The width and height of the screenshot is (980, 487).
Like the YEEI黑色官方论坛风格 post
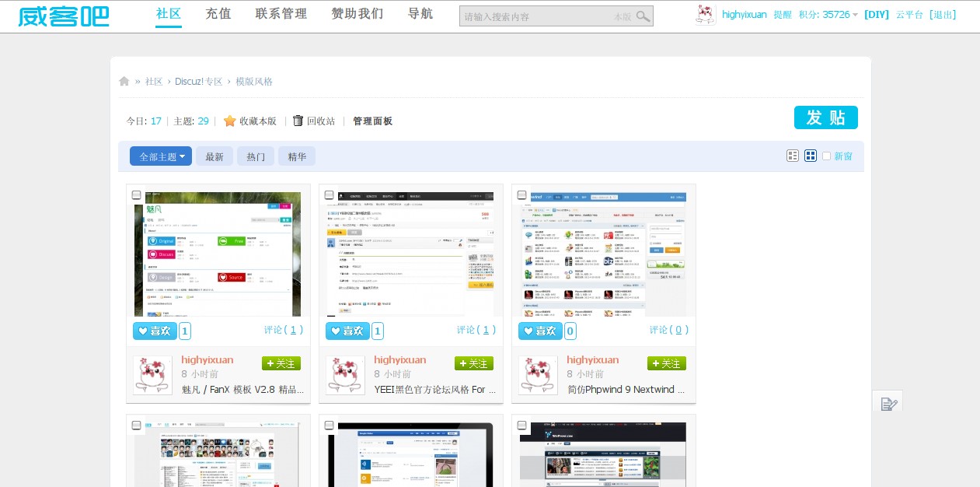click(x=347, y=331)
